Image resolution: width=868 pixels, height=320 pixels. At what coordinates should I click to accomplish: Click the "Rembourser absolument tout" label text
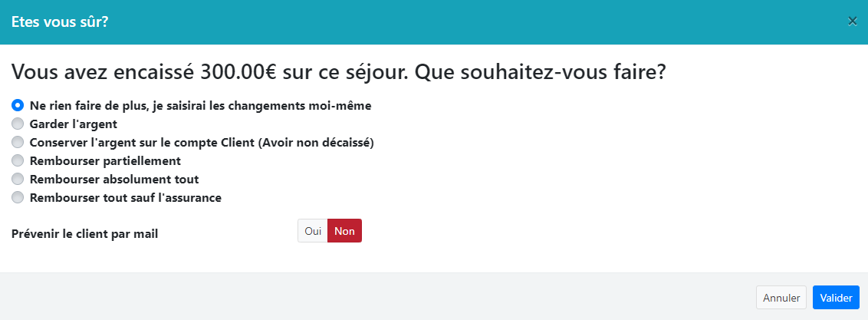point(113,179)
